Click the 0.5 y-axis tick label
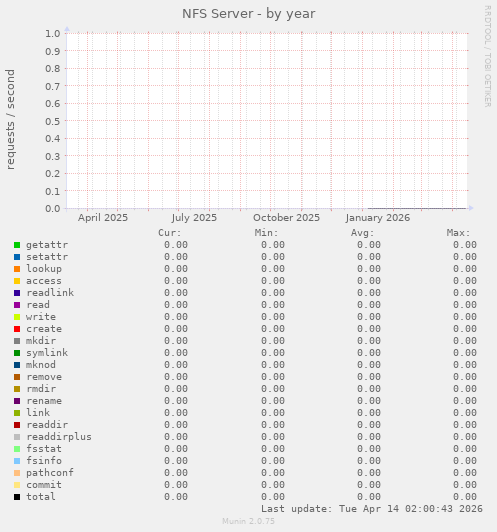Image resolution: width=497 pixels, height=532 pixels. (x=53, y=121)
